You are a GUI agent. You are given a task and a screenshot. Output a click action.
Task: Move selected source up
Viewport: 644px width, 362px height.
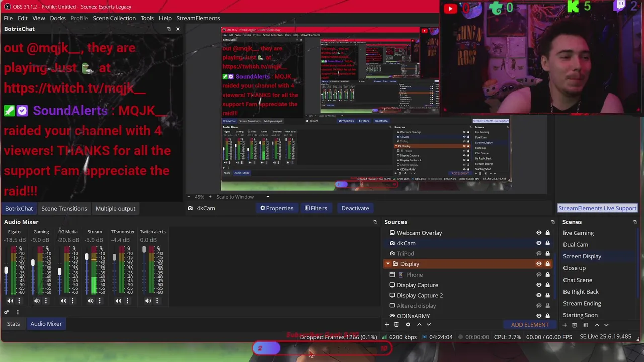419,325
